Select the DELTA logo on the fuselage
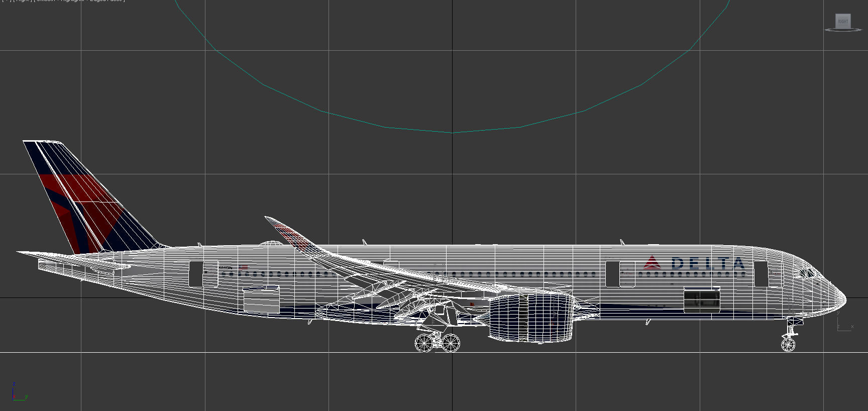 point(694,263)
